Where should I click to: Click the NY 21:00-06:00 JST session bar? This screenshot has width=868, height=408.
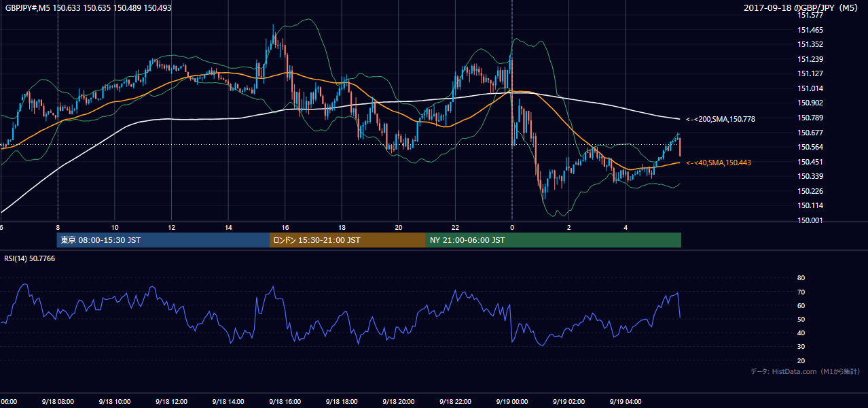click(x=554, y=240)
